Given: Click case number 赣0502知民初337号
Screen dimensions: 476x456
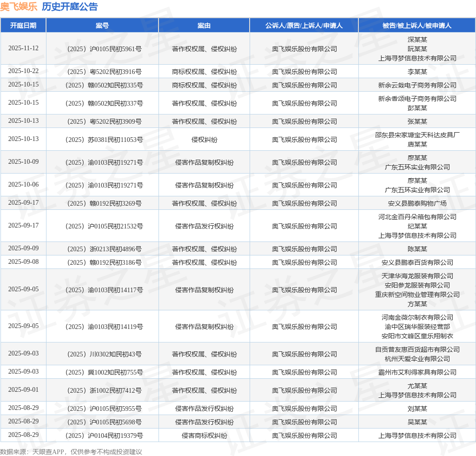Looking at the screenshot, I should coord(105,103).
